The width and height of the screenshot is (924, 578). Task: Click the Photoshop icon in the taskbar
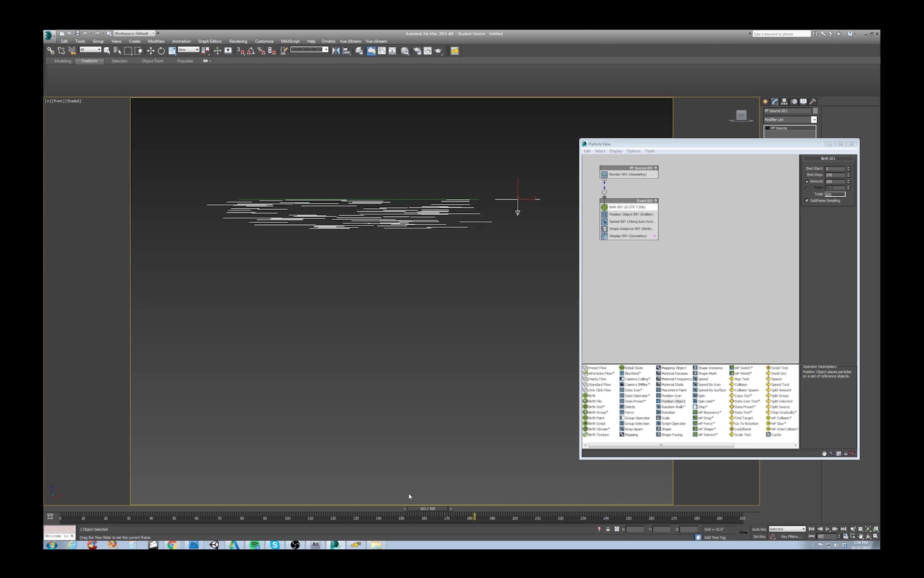[x=194, y=545]
